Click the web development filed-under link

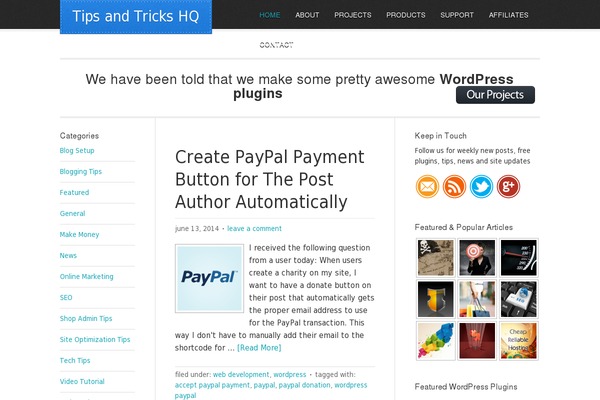point(241,374)
